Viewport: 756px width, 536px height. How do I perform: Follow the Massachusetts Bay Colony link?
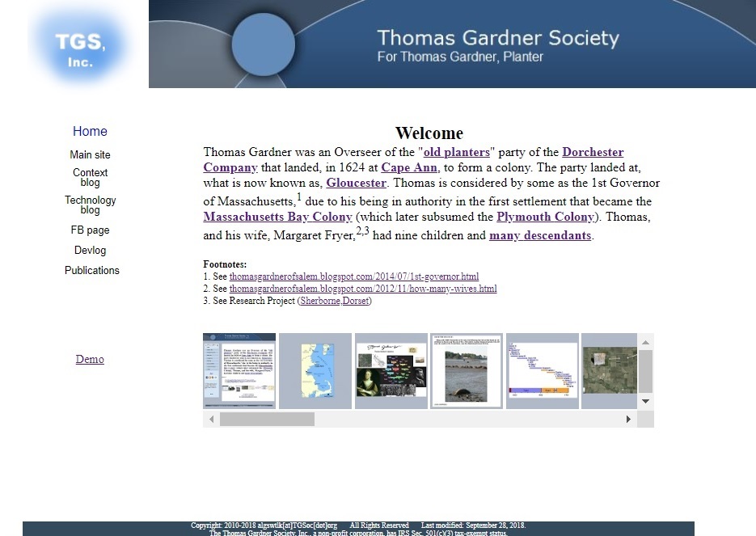(x=277, y=217)
